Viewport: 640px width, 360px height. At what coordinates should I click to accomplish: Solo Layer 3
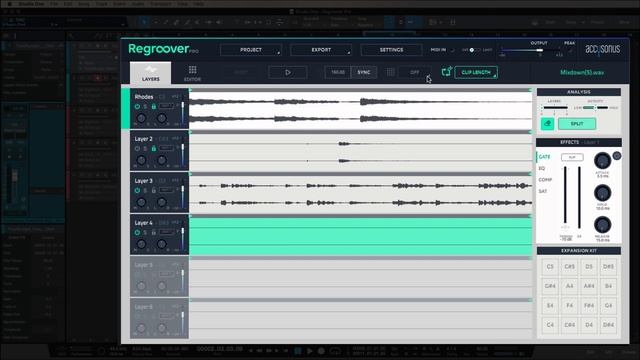(x=145, y=191)
